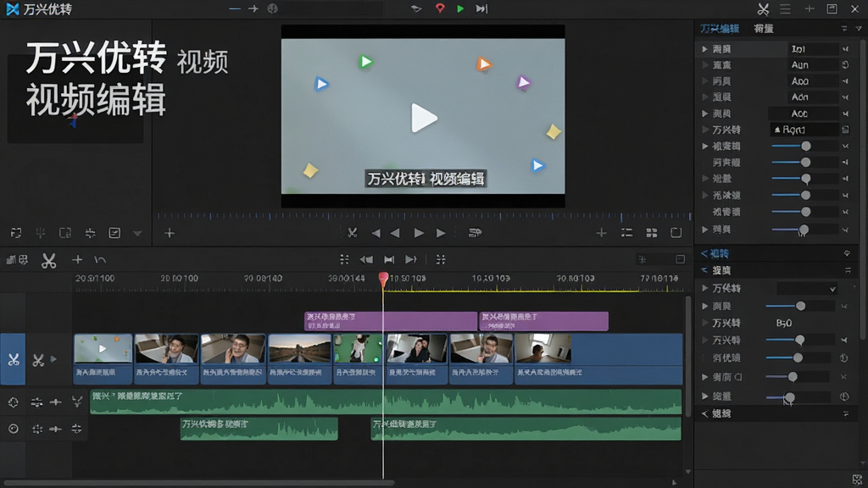
Task: Toggle the keyframe icon in the second slider row under Rgrd
Action: click(845, 162)
